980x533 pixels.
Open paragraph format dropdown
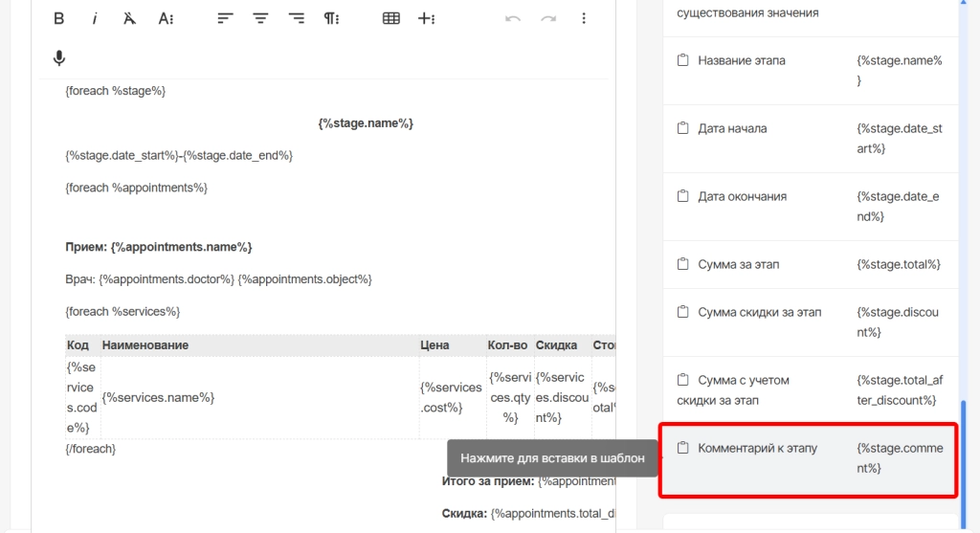[331, 18]
